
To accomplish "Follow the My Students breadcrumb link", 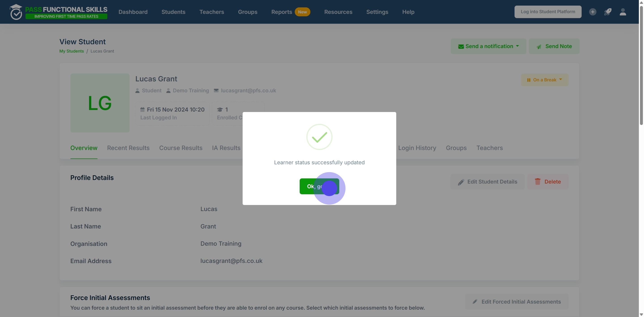I will pyautogui.click(x=72, y=51).
